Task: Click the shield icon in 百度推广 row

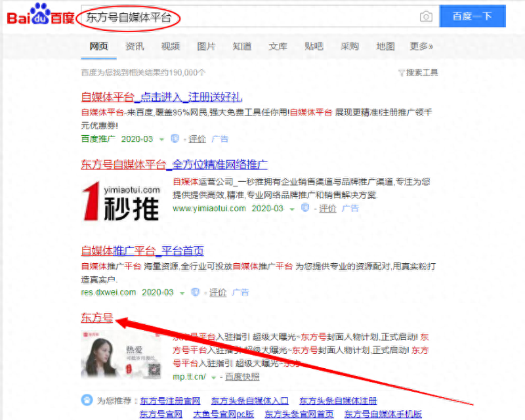Action: pos(175,138)
